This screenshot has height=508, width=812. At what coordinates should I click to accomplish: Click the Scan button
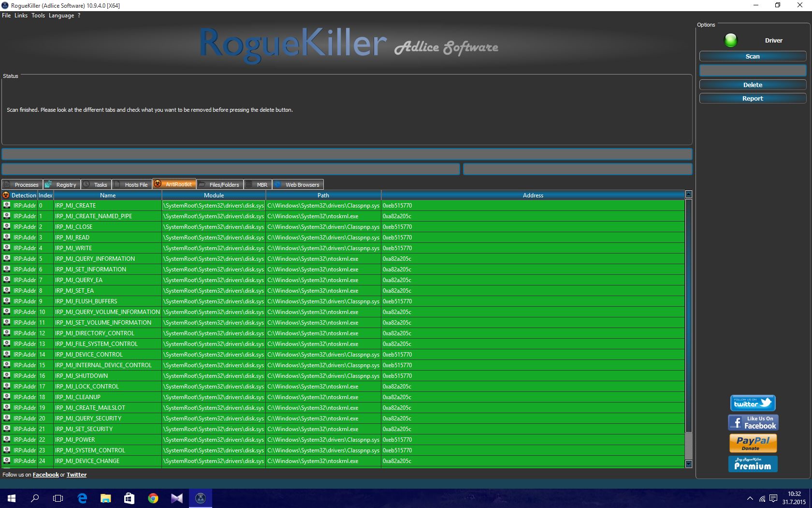pyautogui.click(x=753, y=56)
